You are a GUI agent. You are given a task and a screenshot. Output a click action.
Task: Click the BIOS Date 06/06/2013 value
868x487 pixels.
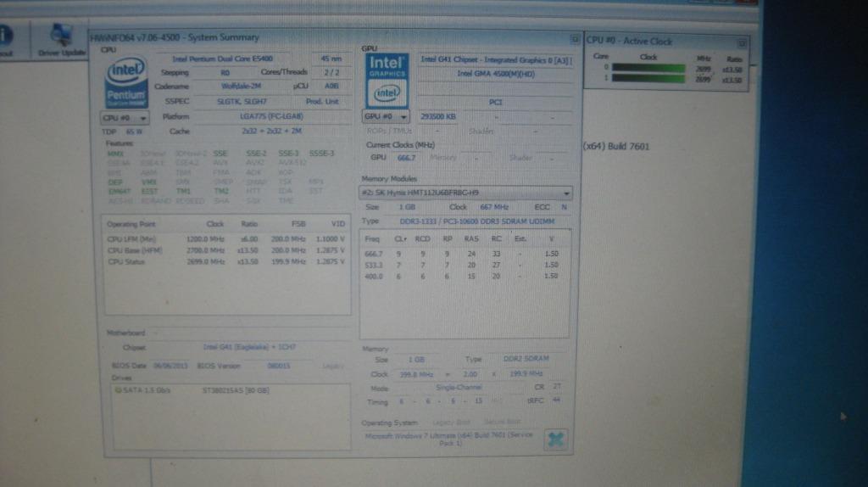pos(170,367)
